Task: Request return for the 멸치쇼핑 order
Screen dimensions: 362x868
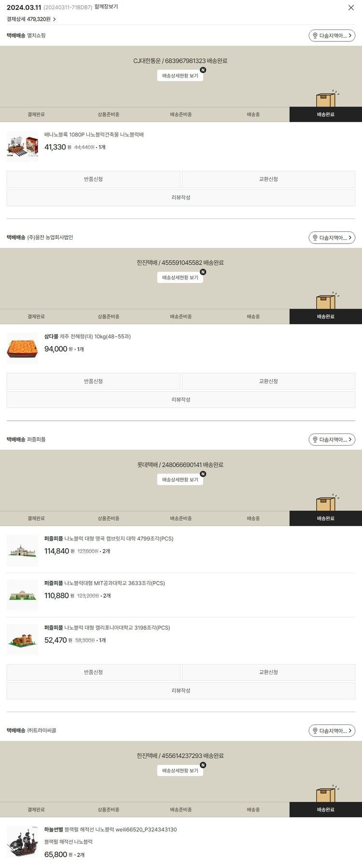Action: (x=93, y=179)
